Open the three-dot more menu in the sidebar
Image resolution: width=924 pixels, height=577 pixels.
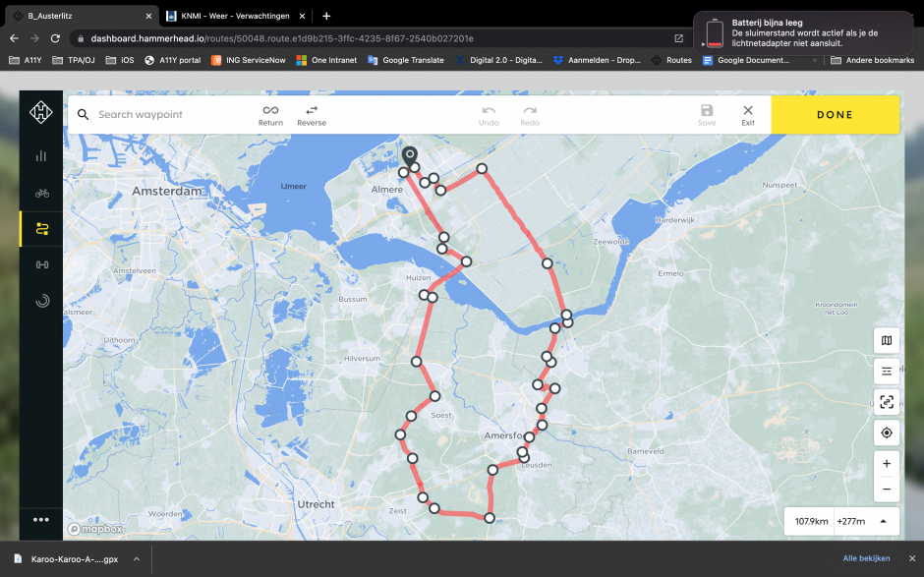40,519
